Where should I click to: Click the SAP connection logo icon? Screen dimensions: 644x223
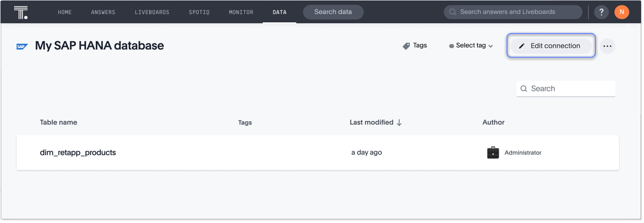click(22, 47)
